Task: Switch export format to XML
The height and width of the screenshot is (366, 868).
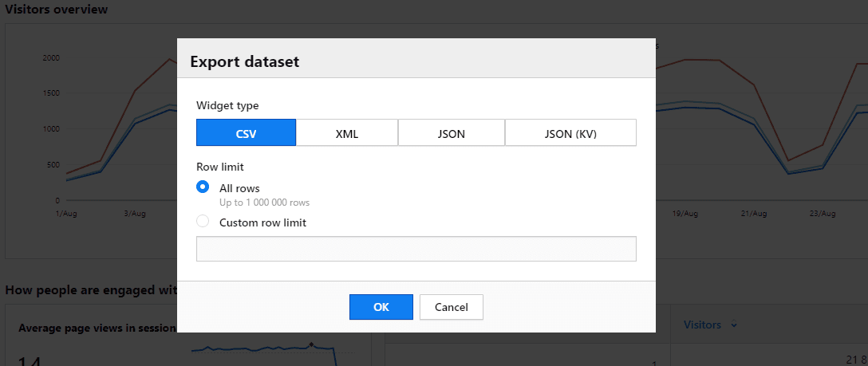Action: click(x=347, y=133)
